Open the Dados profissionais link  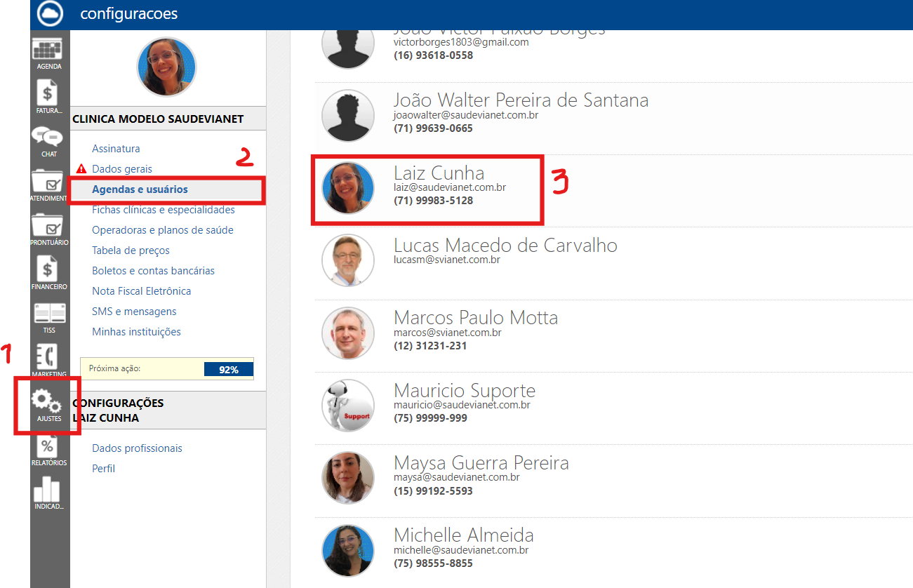137,448
